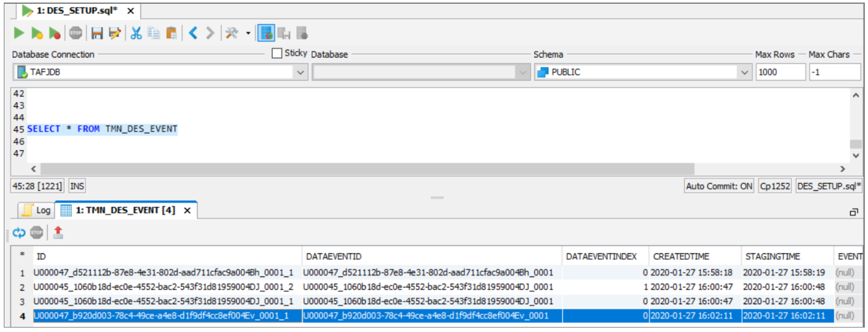
Task: Sort by the CREATEDTIME column header
Action: (x=681, y=257)
